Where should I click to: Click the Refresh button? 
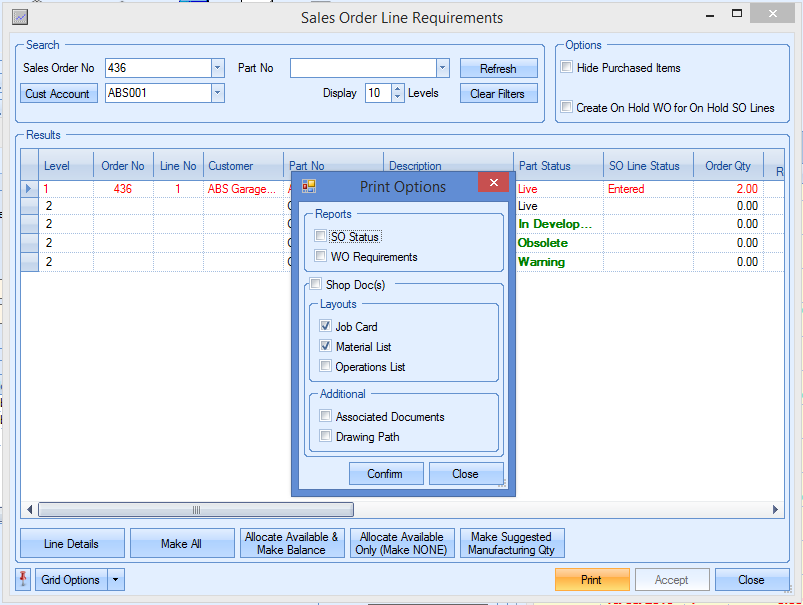498,69
